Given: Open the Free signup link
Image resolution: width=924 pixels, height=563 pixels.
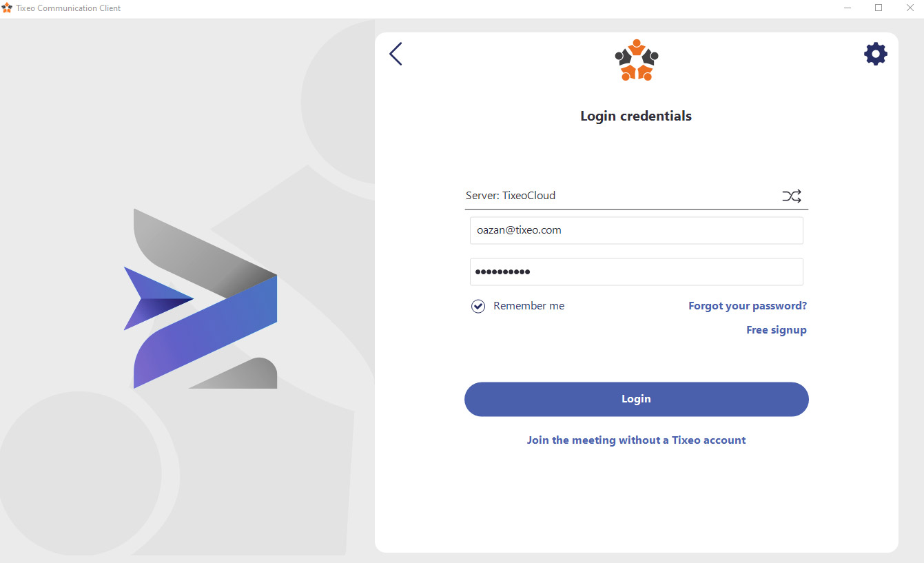Looking at the screenshot, I should pos(777,330).
